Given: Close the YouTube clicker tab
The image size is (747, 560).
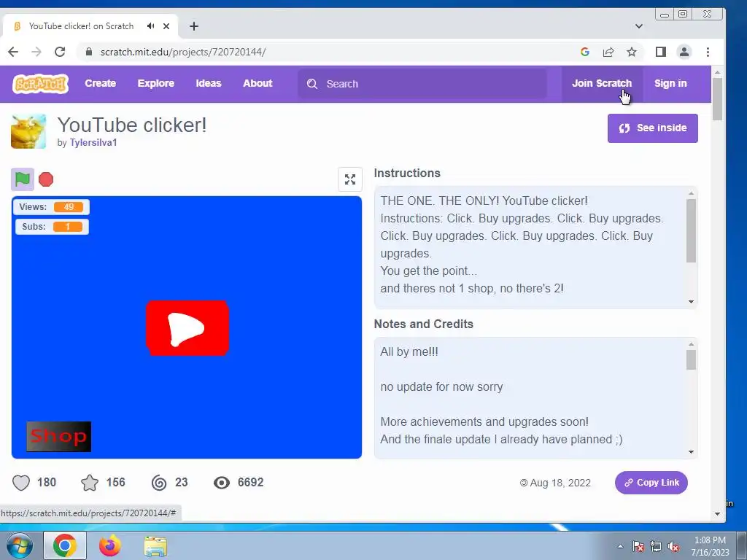Looking at the screenshot, I should [x=166, y=26].
